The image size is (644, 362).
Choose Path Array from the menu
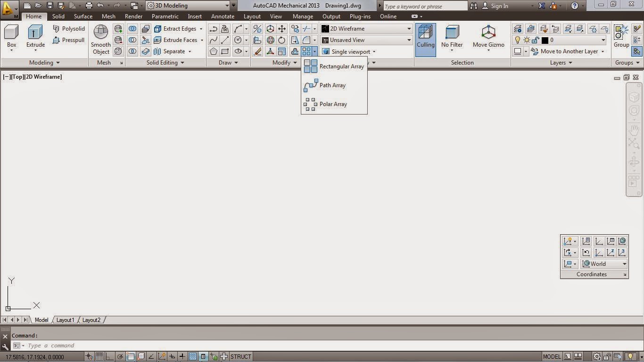tap(334, 85)
